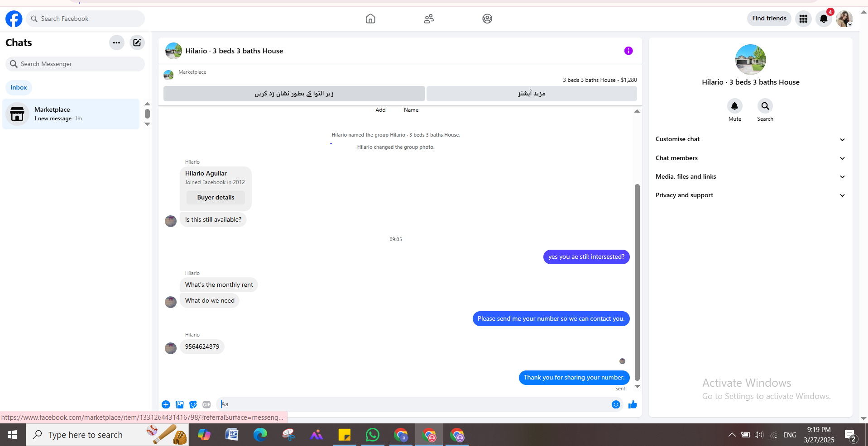The image size is (868, 446).
Task: Mute the conversation with the bell icon
Action: pyautogui.click(x=734, y=106)
